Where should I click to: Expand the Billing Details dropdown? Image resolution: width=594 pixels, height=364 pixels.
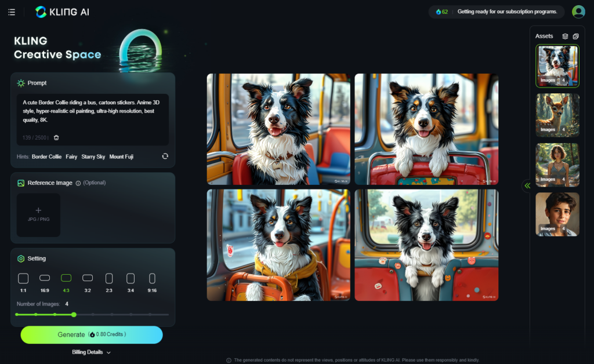(x=91, y=352)
